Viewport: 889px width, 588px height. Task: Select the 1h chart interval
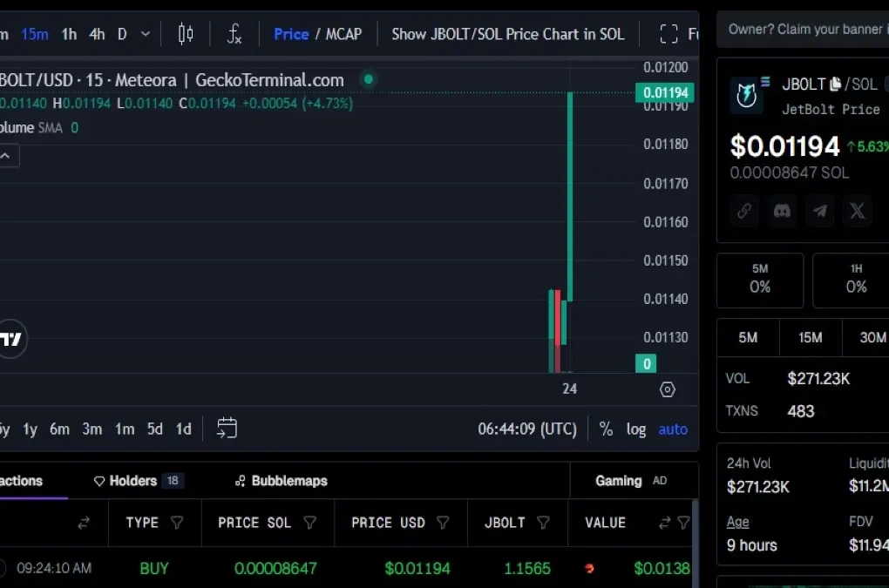point(69,34)
